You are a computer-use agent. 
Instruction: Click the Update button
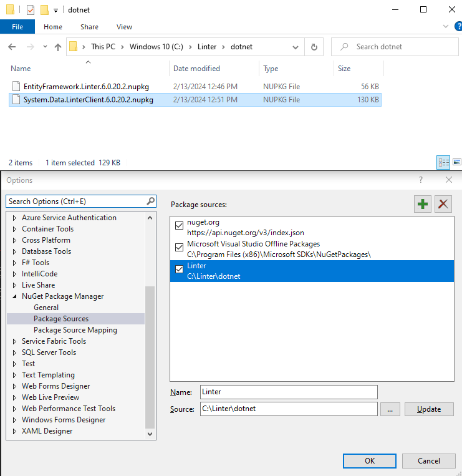pyautogui.click(x=429, y=409)
